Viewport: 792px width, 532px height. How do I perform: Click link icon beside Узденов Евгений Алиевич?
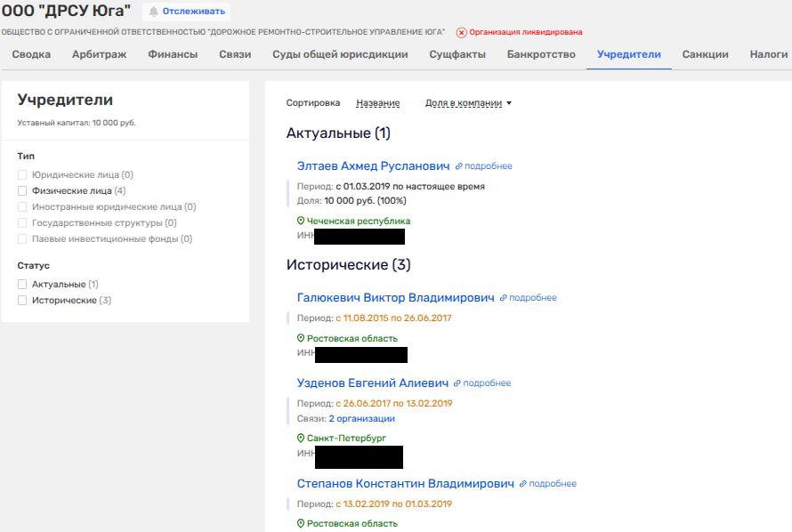(458, 383)
